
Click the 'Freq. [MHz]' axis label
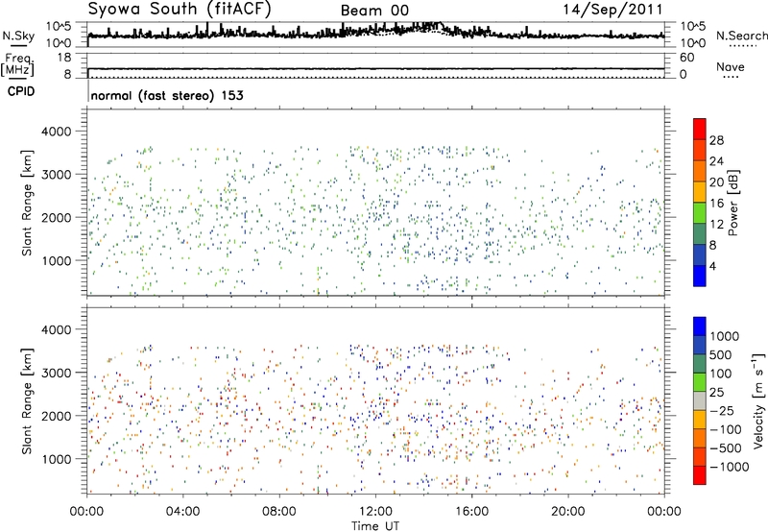pyautogui.click(x=18, y=64)
